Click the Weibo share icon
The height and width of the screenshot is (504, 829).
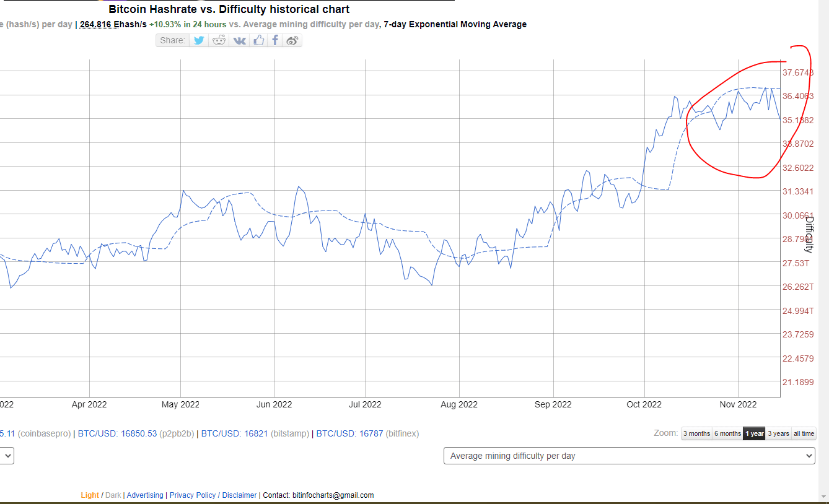tap(292, 40)
